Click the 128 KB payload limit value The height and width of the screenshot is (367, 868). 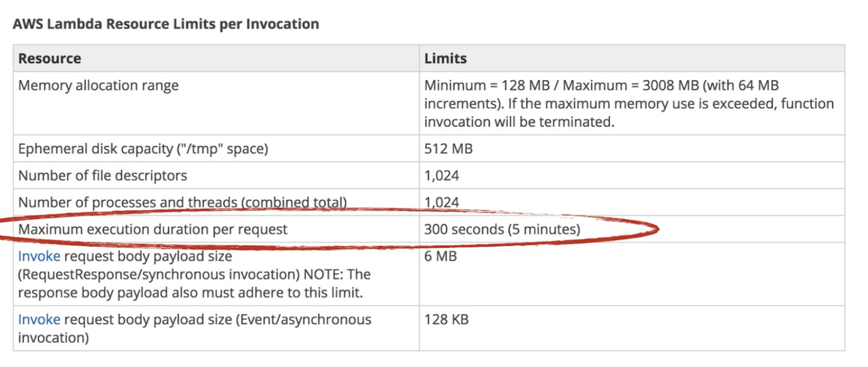point(446,320)
